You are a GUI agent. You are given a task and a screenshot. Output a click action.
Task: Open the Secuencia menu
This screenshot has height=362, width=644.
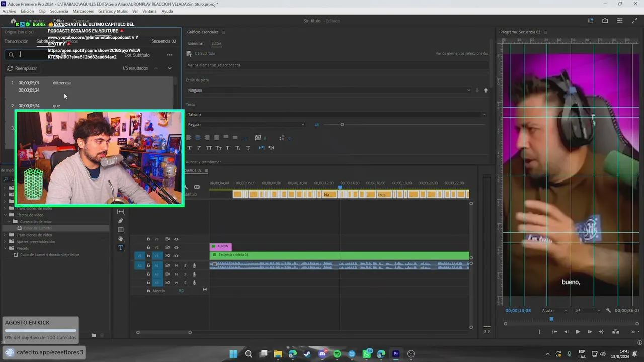click(x=59, y=11)
